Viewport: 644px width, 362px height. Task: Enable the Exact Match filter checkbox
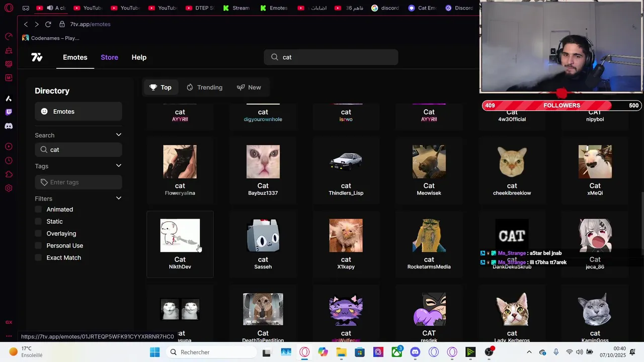click(38, 257)
